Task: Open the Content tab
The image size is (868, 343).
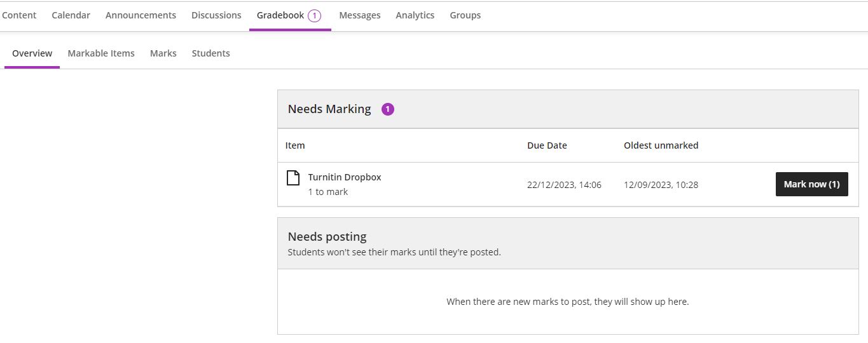Action: pos(19,15)
